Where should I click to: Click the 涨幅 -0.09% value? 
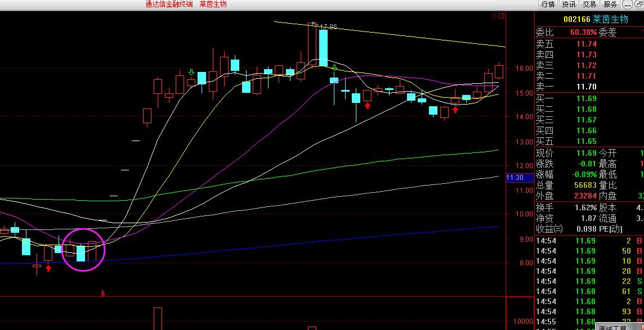coord(583,175)
